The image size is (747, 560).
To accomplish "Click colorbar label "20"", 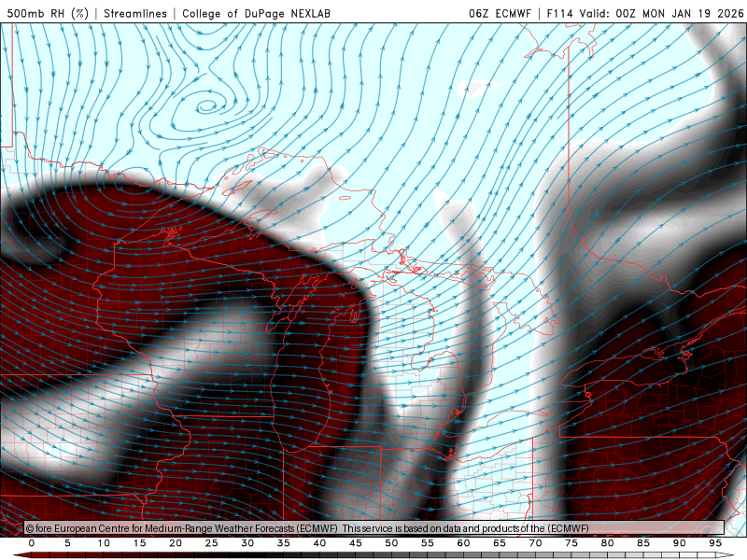I will pos(176,543).
